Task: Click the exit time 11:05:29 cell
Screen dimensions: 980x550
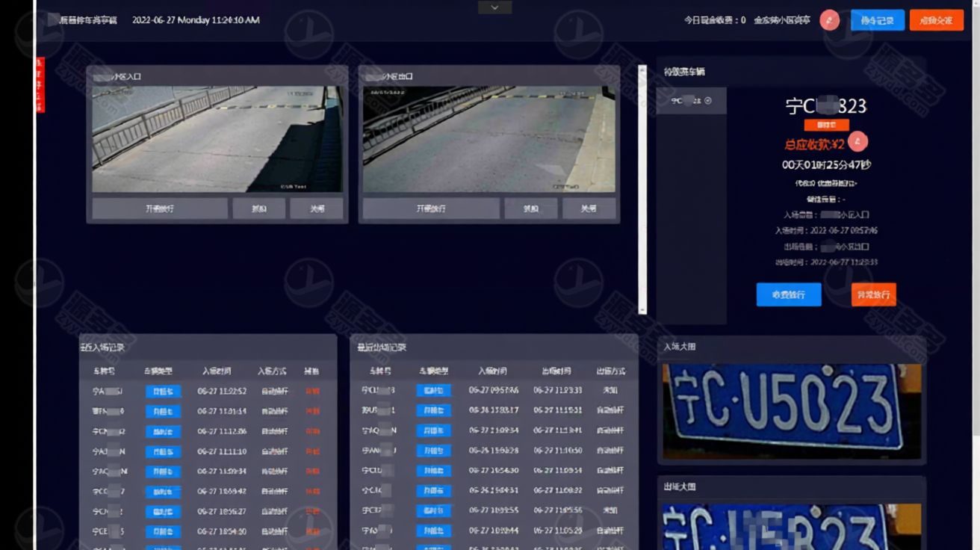Action: (558, 531)
